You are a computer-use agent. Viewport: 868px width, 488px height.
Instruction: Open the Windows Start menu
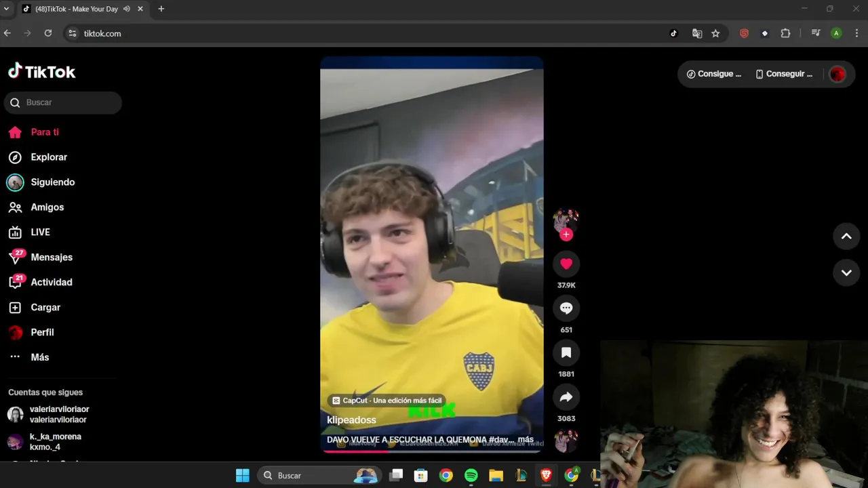pos(242,476)
